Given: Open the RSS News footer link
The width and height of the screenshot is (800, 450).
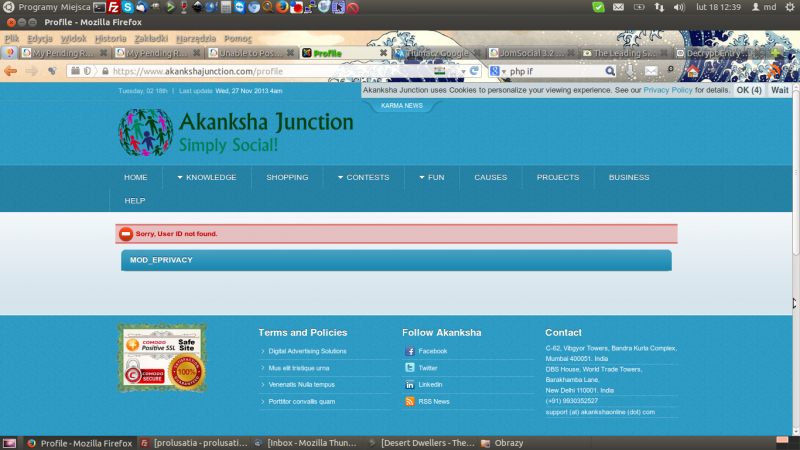Looking at the screenshot, I should (x=434, y=402).
